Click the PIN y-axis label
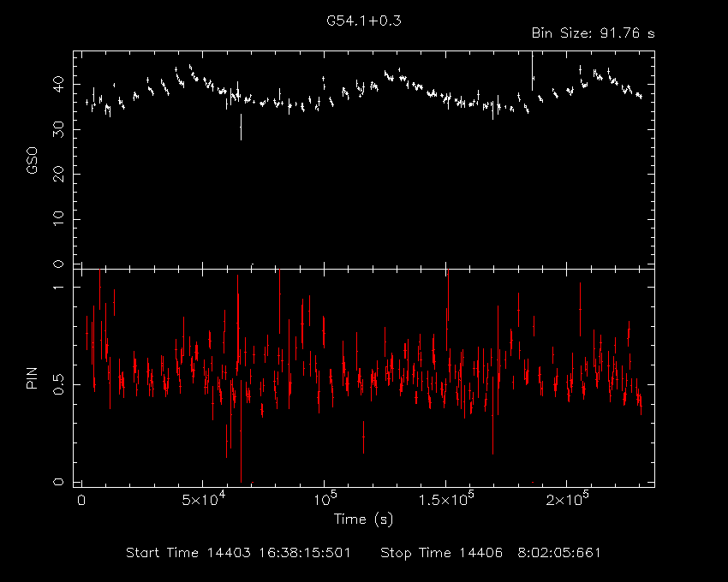Viewport: 728px width, 582px height. pyautogui.click(x=32, y=378)
